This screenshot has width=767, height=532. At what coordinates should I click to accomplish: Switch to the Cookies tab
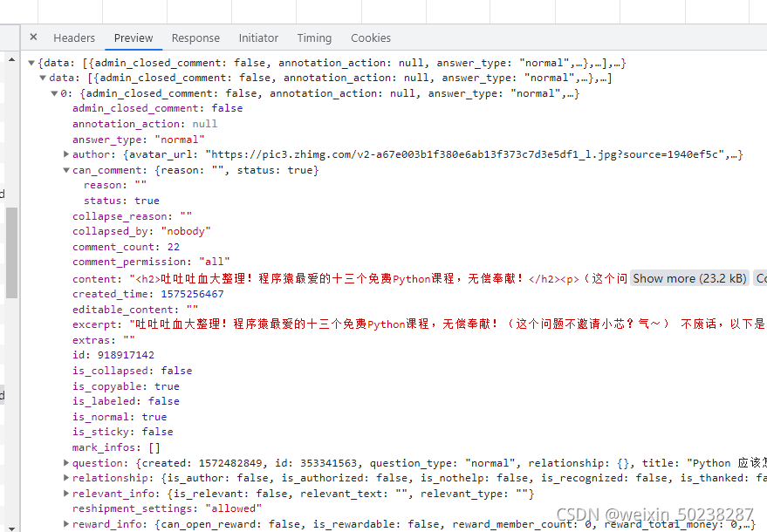pos(371,38)
